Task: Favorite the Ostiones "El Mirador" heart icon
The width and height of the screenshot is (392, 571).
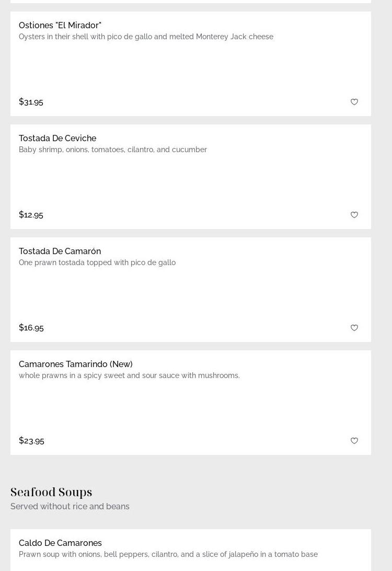Action: (x=354, y=102)
